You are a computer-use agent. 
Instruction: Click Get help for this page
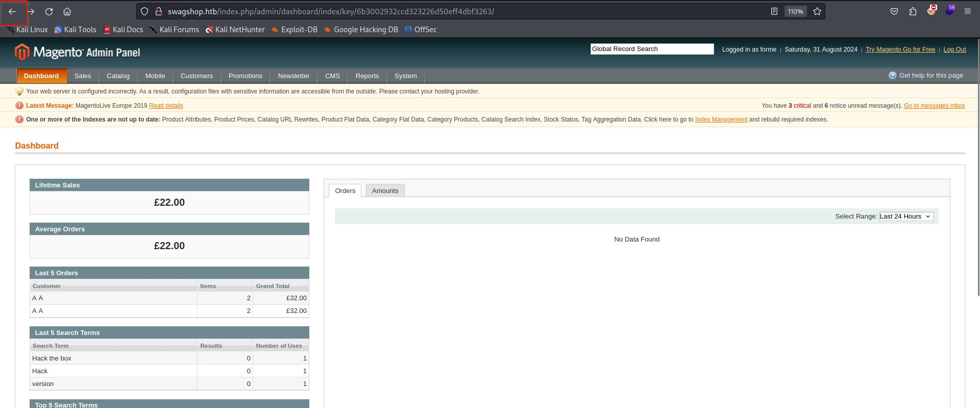coord(930,76)
